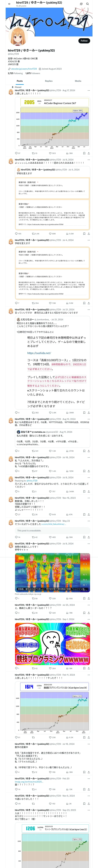
Task: Open the Media tab
Action: tap(78, 81)
